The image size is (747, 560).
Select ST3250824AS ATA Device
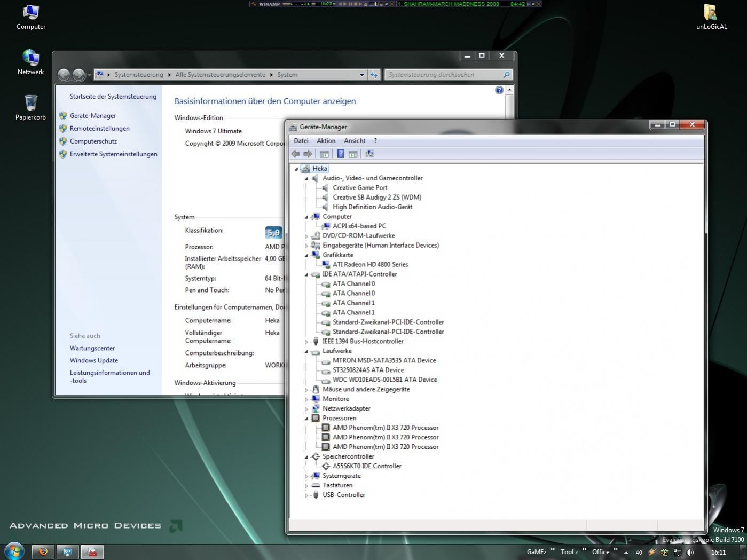click(x=368, y=370)
